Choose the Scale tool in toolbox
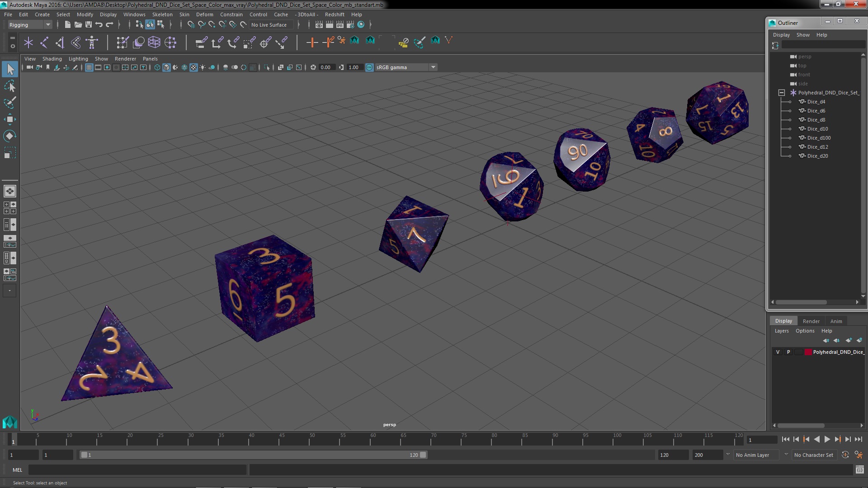 (10, 153)
